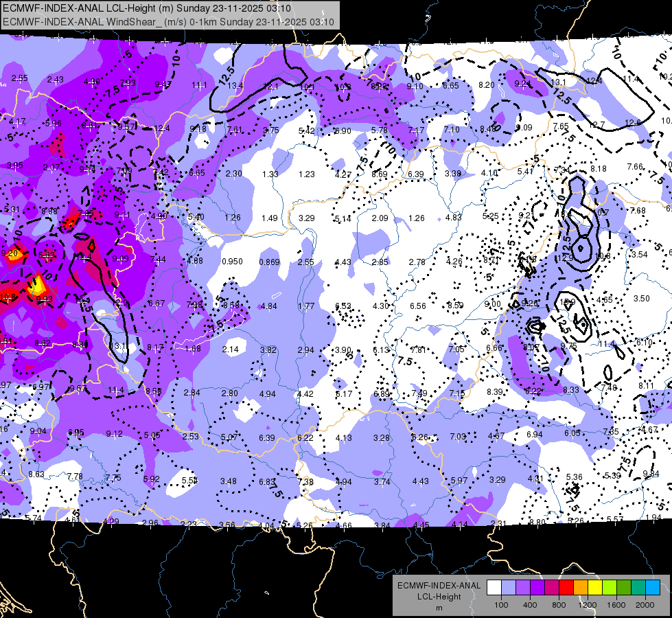Image resolution: width=672 pixels, height=618 pixels.
Task: Click the map value '3.74'
Action: click(x=382, y=482)
